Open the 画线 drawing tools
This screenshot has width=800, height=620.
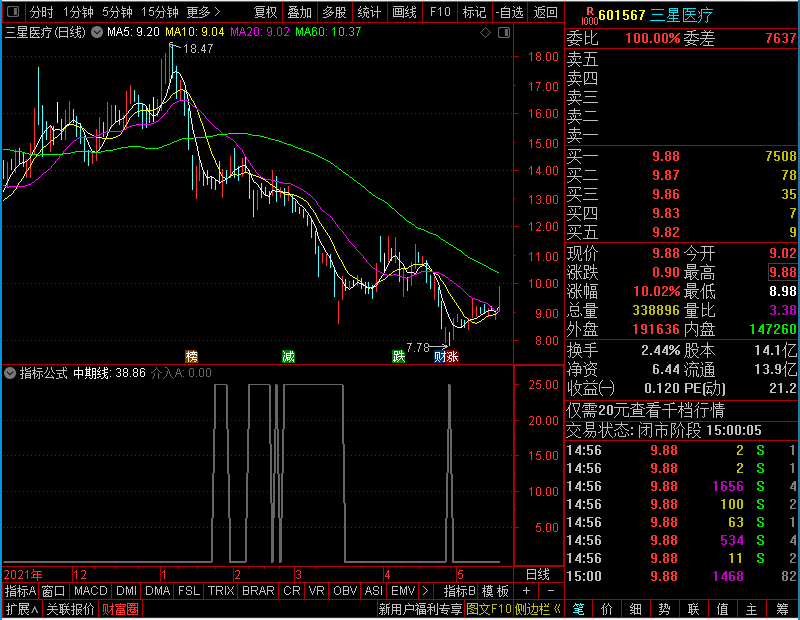(405, 12)
